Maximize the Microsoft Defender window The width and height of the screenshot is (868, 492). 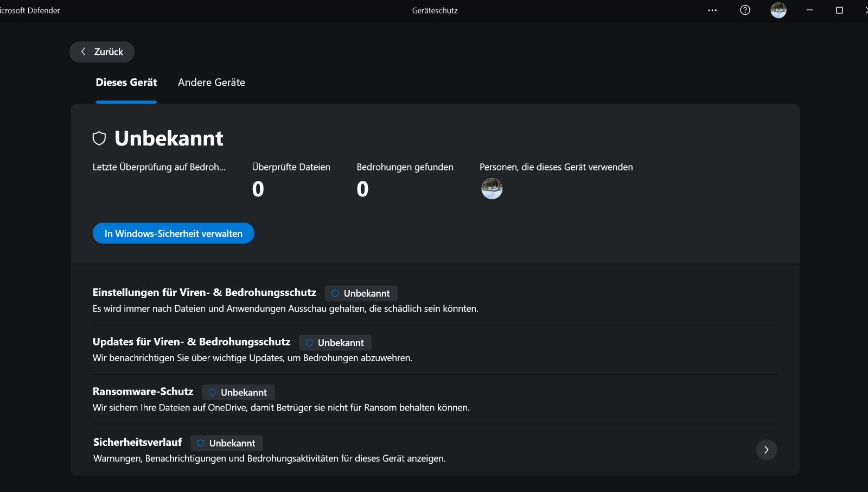click(x=839, y=10)
